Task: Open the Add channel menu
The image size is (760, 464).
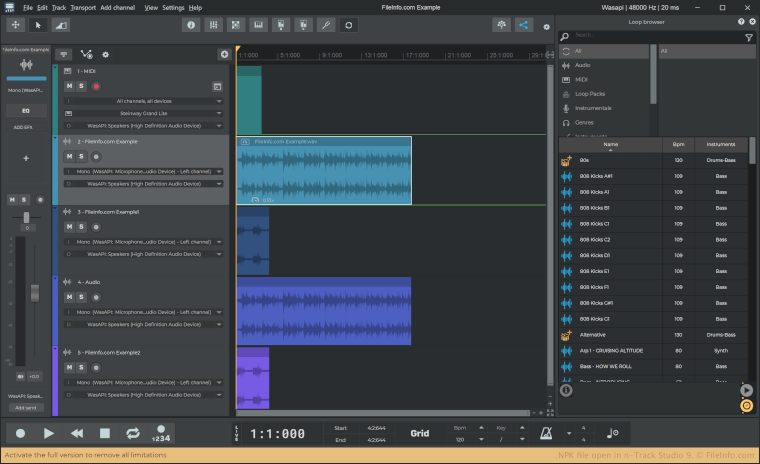Action: (x=118, y=7)
